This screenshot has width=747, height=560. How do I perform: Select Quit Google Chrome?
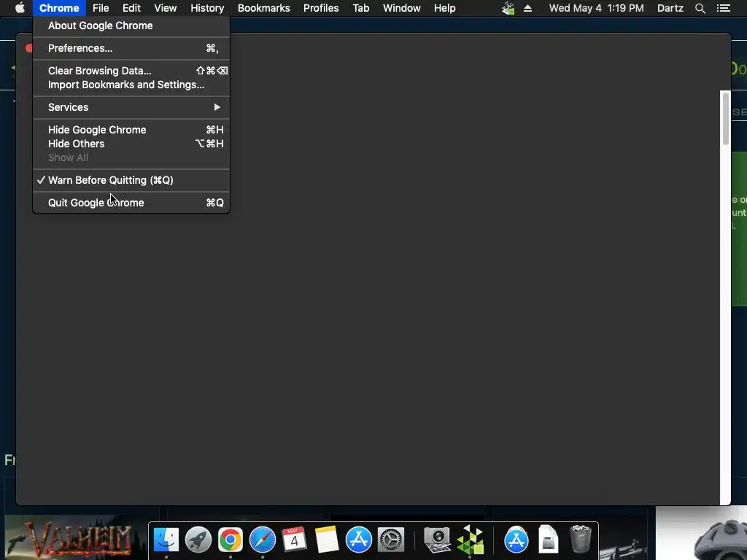tap(131, 203)
